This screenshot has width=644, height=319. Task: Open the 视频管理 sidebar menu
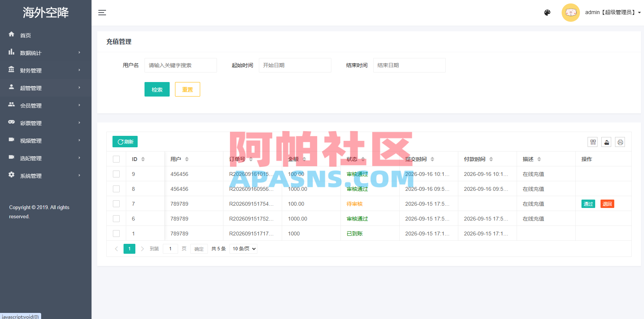click(46, 140)
